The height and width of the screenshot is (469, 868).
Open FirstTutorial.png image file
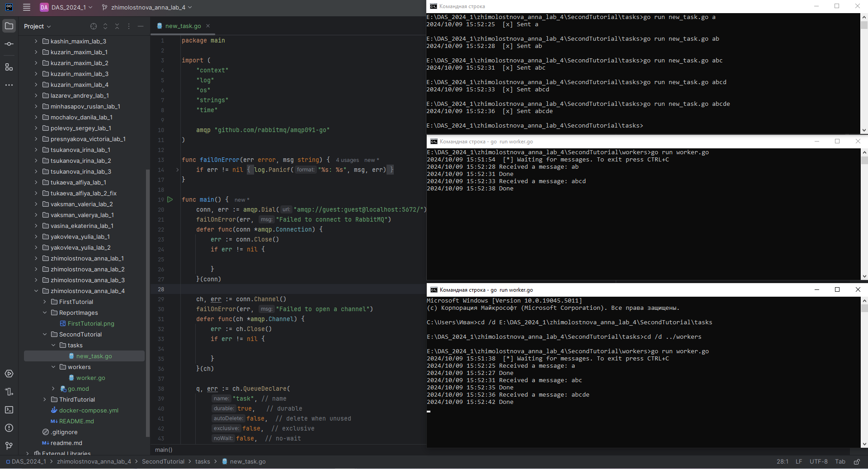click(91, 323)
